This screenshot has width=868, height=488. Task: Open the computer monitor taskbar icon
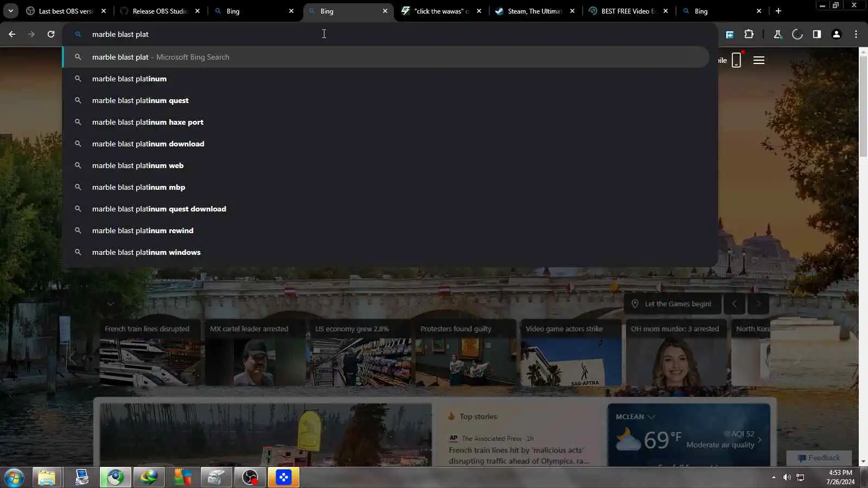point(81,478)
